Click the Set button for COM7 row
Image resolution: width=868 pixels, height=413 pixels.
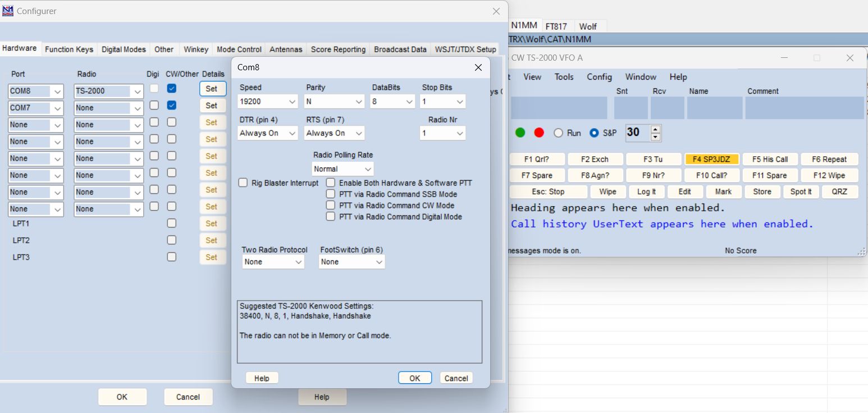coord(212,105)
